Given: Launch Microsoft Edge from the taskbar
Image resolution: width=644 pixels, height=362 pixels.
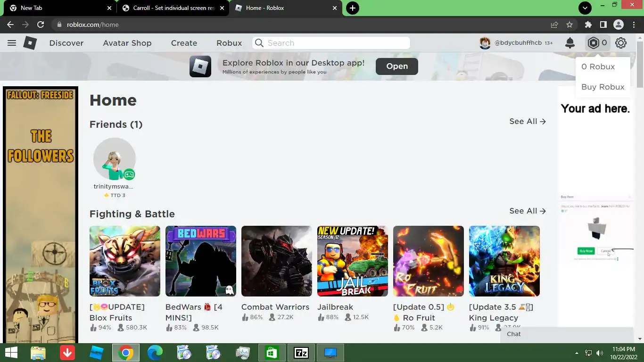Looking at the screenshot, I should click(x=155, y=353).
